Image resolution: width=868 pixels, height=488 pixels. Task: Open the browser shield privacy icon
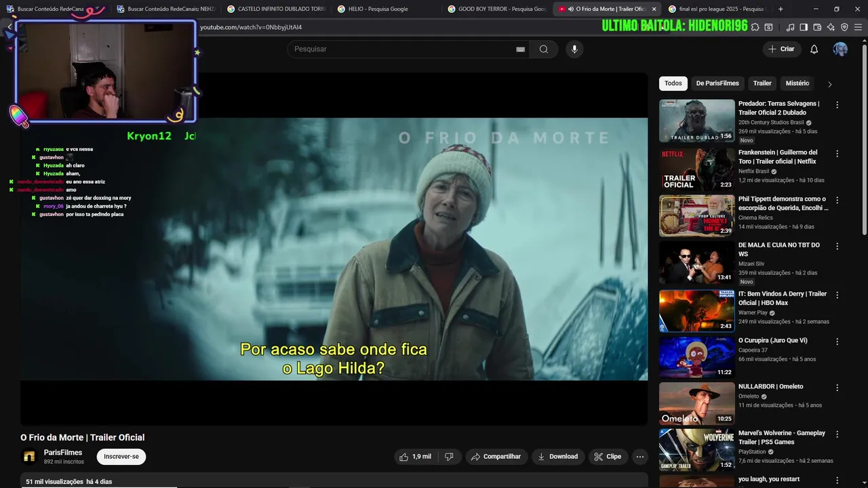pos(844,27)
